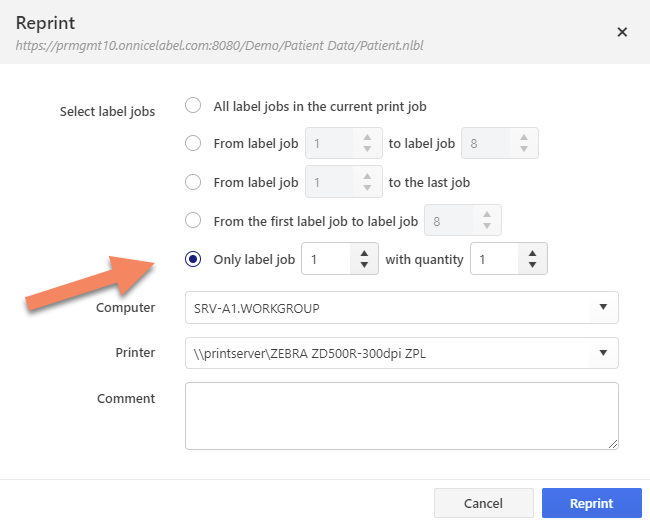Click the 'with quantity' number field

click(493, 259)
